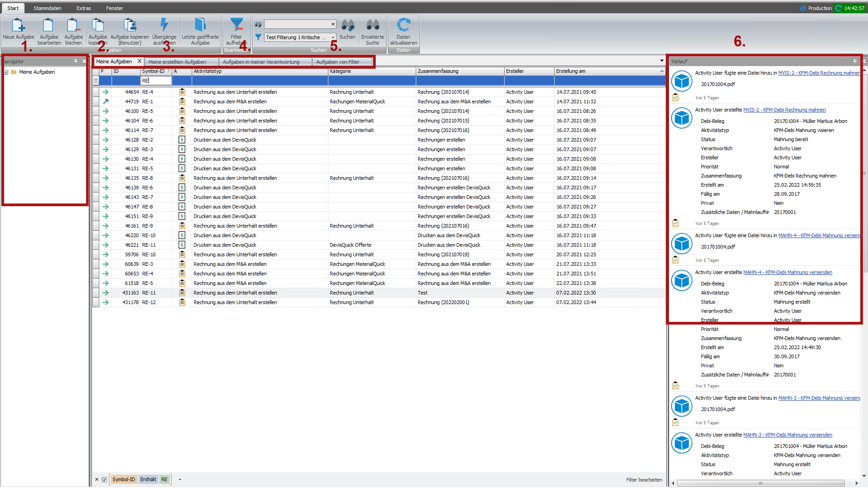The image size is (868, 488).
Task: Open Letzte geöffnete Aufgabe
Action: click(200, 30)
